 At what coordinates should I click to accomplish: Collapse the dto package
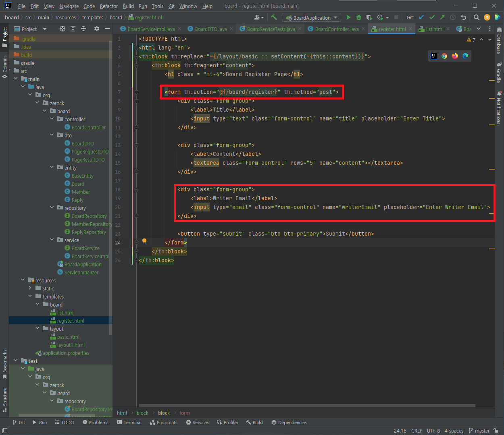[x=52, y=135]
